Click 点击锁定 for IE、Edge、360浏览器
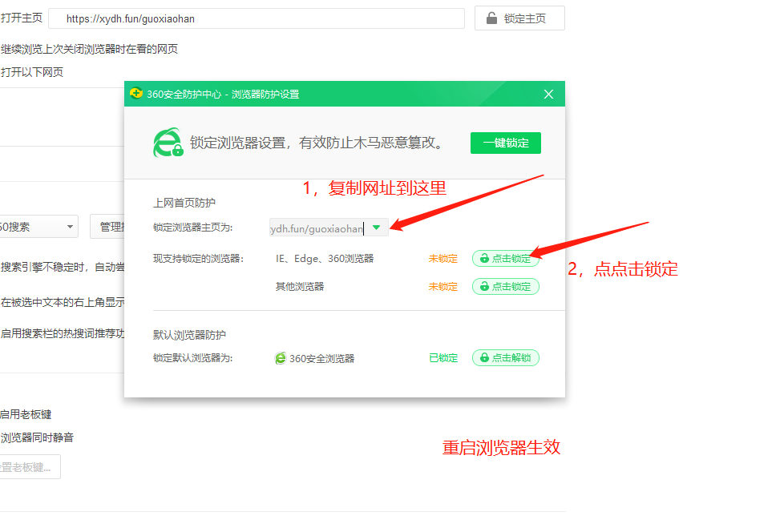Image resolution: width=784 pixels, height=532 pixels. (506, 258)
